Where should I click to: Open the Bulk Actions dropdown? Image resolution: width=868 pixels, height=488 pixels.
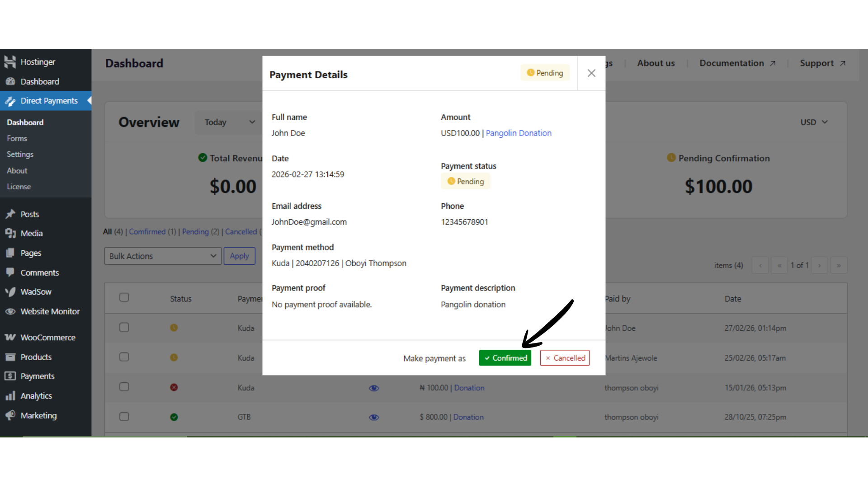pos(162,256)
